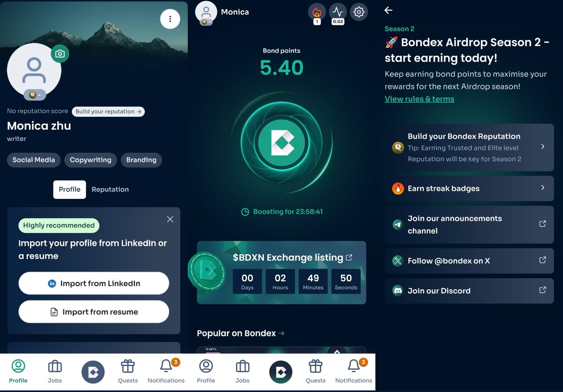
Task: Open Quests in left bottom navigation
Action: tap(128, 371)
